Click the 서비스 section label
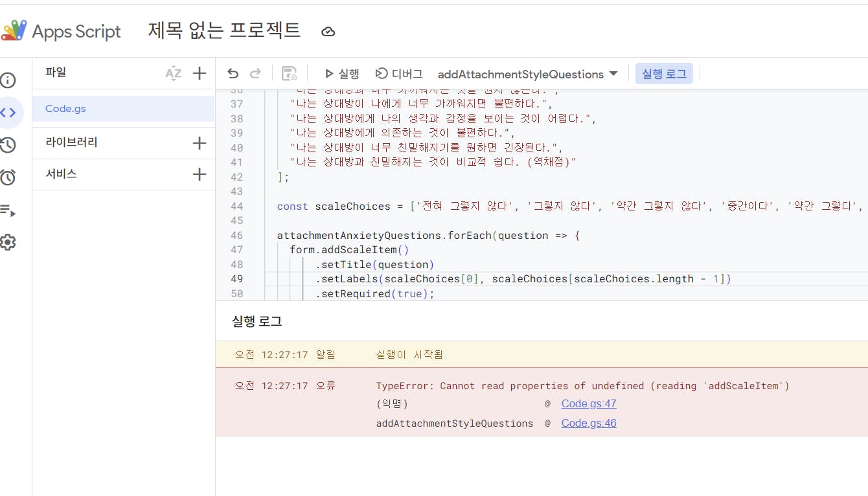The width and height of the screenshot is (868, 496). click(61, 174)
